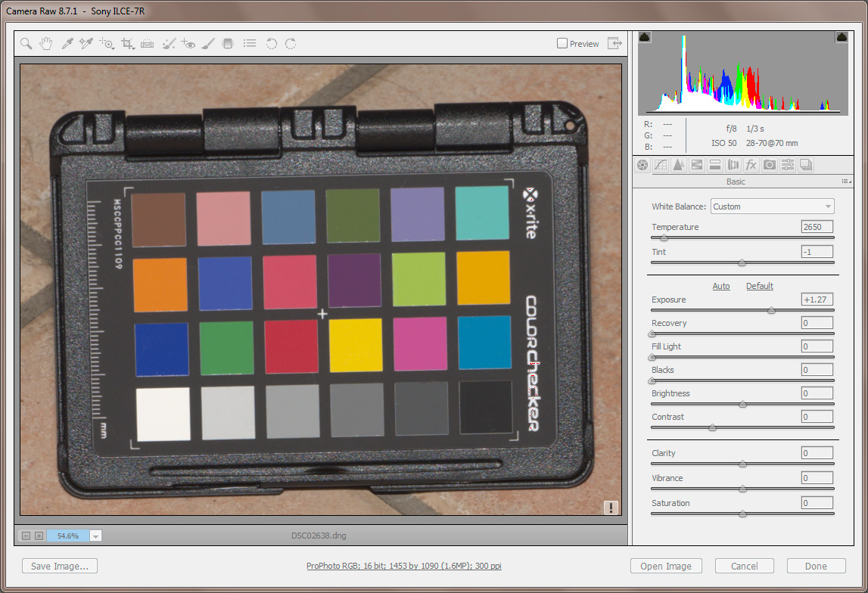Click the Temperature slider handle
This screenshot has width=868, height=593.
click(664, 238)
